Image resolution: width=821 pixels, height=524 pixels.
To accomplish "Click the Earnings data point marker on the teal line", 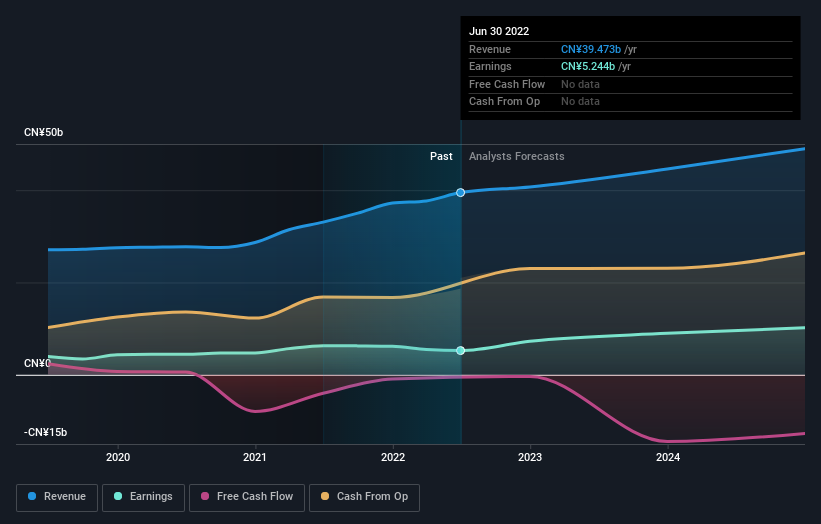I will 460,351.
